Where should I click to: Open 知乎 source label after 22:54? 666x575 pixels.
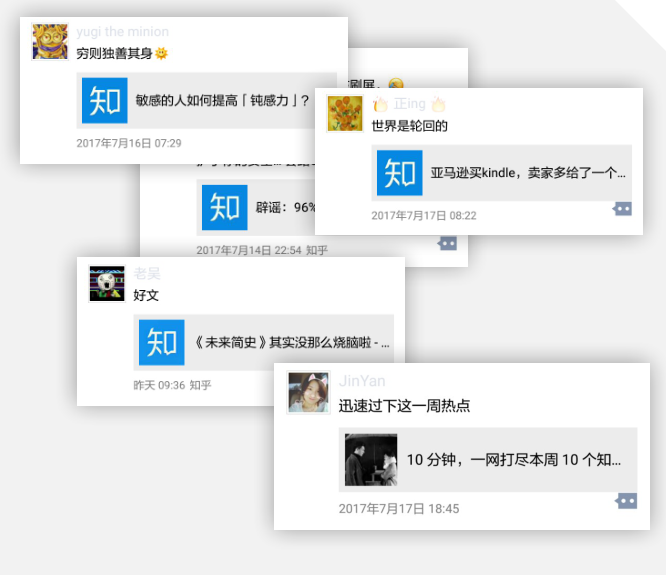(x=317, y=250)
